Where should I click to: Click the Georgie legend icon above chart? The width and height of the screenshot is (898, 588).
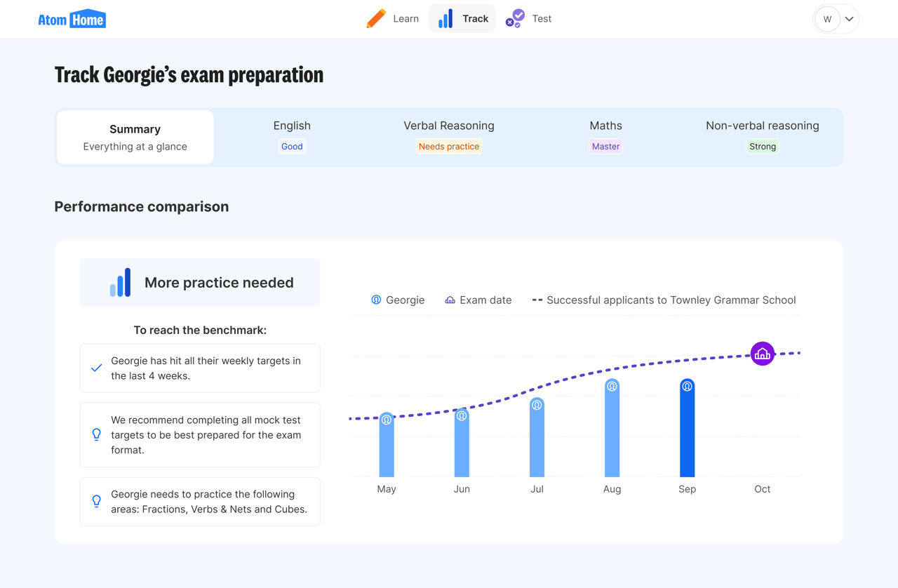pyautogui.click(x=376, y=300)
